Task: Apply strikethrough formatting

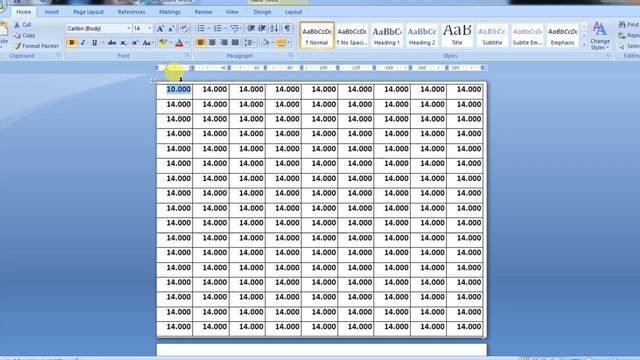Action: [112, 42]
